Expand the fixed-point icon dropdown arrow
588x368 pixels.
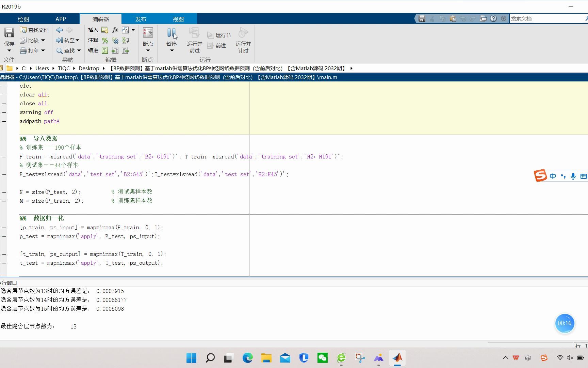pos(133,30)
